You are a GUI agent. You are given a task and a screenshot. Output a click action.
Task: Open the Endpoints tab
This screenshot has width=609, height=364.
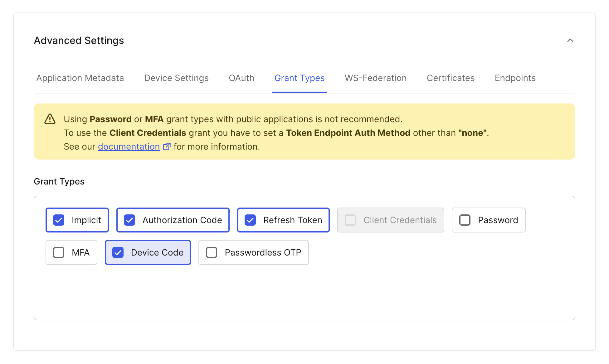[x=515, y=78]
